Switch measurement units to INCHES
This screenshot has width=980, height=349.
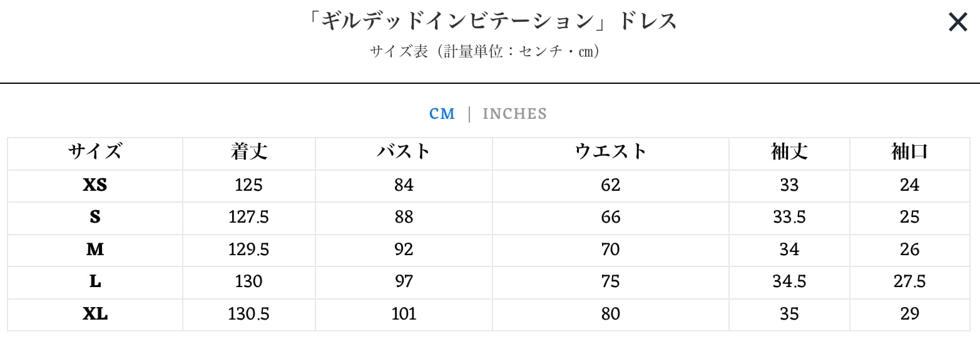pos(514,114)
